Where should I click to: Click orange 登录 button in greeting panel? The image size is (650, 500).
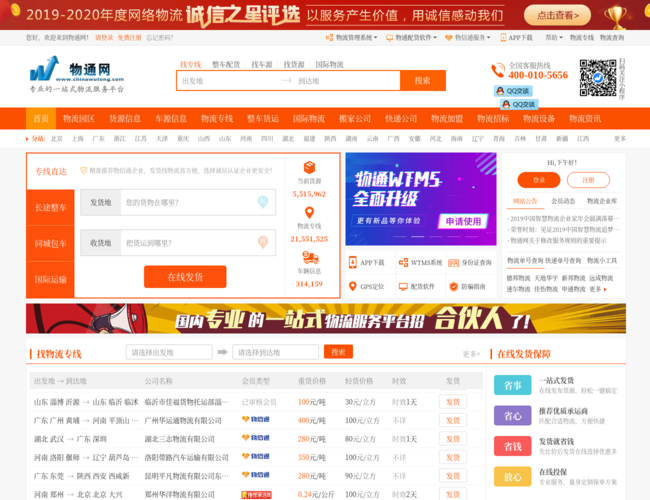[x=539, y=180]
